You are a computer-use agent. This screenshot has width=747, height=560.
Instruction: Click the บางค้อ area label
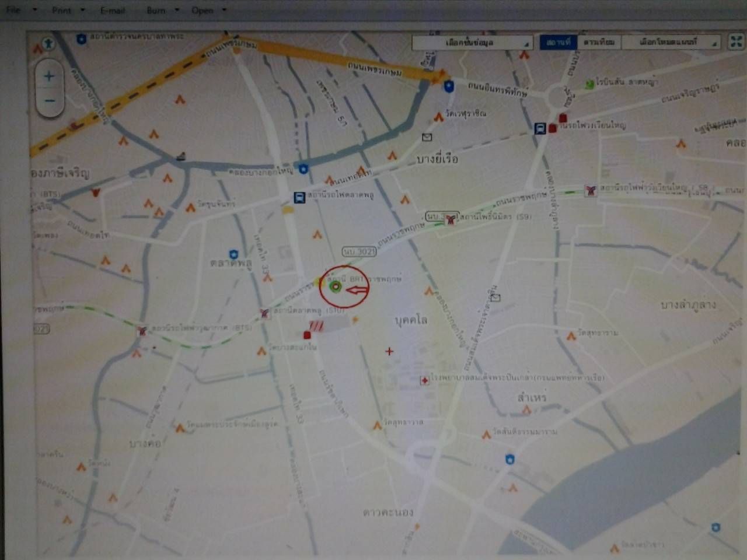coord(144,444)
